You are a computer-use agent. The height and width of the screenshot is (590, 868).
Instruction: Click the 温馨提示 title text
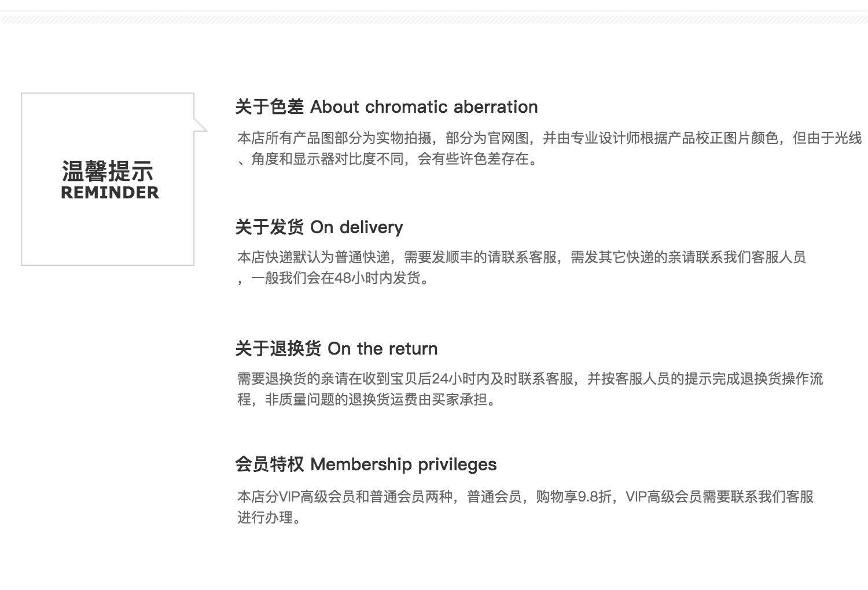pyautogui.click(x=108, y=172)
